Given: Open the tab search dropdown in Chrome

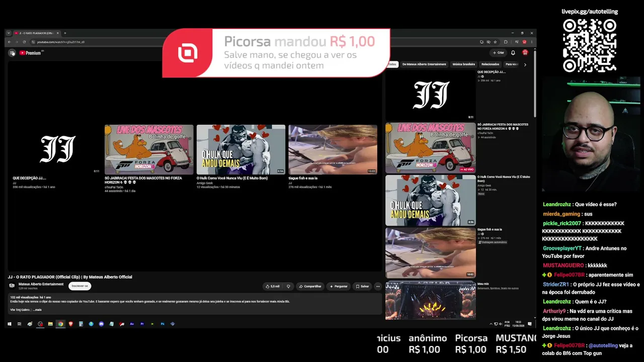Looking at the screenshot, I should [9, 33].
